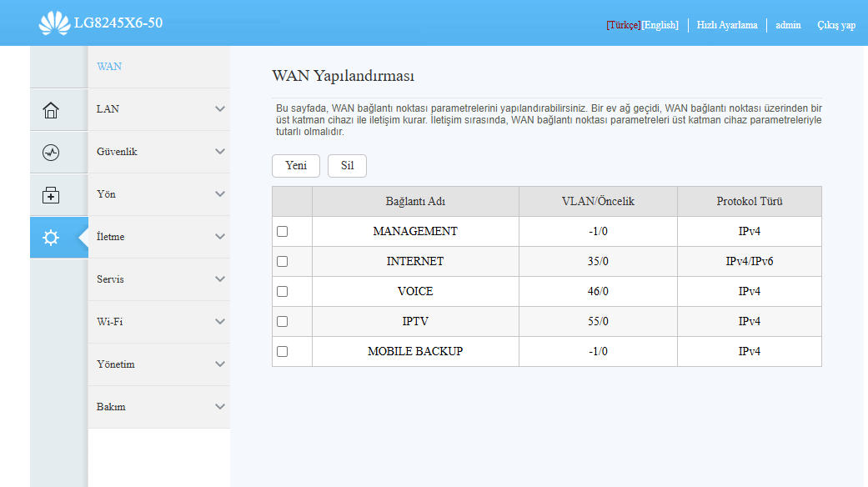Expand the Güvenlik menu chevron
Image resolution: width=868 pixels, height=487 pixels.
click(x=220, y=152)
